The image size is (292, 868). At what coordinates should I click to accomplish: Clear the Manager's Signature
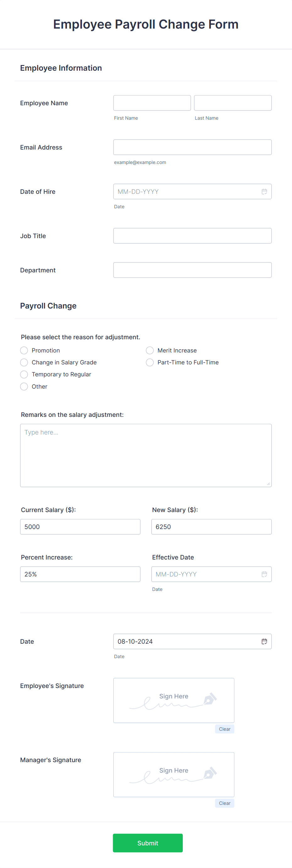click(x=224, y=803)
